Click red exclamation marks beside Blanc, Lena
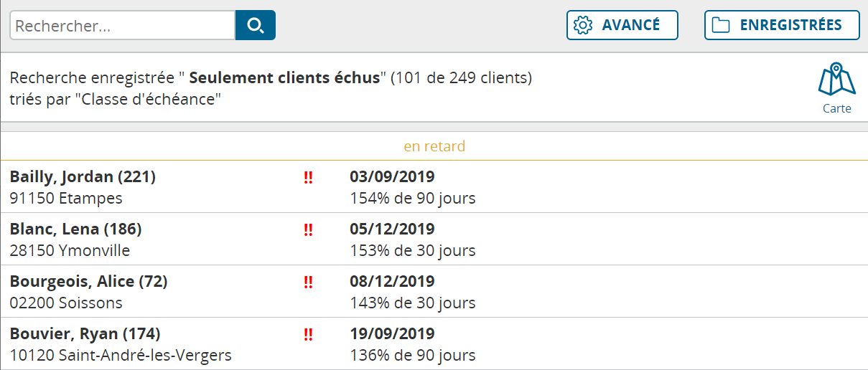The image size is (868, 370). pos(308,229)
